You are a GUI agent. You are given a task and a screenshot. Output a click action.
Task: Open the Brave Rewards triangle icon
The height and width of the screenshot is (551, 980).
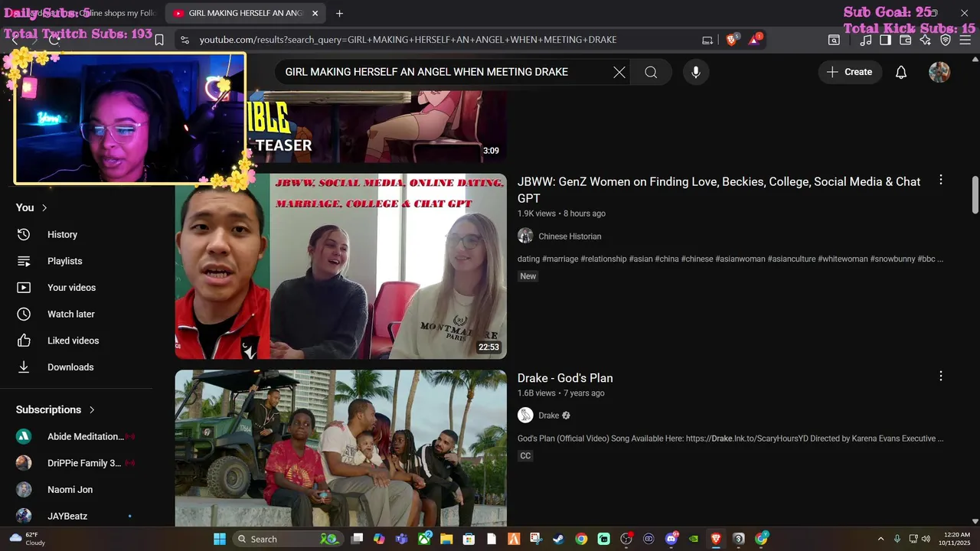click(x=755, y=40)
